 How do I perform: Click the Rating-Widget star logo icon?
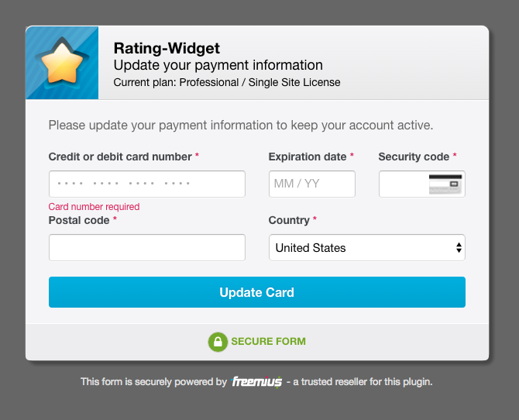[x=62, y=63]
